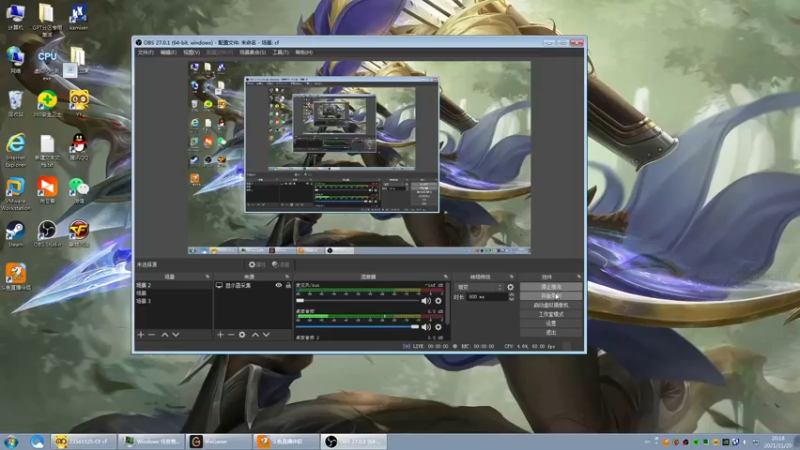Adjust the mic/aux volume slider
The width and height of the screenshot is (800, 450).
358,301
